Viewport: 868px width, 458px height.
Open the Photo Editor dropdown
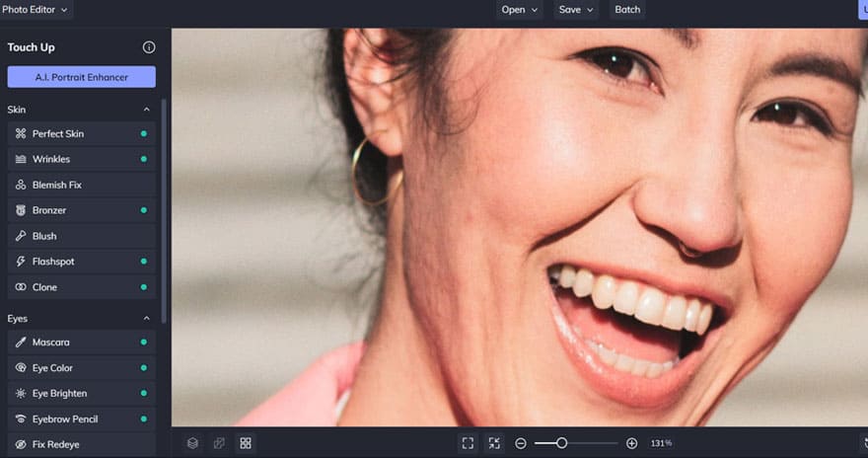(35, 10)
